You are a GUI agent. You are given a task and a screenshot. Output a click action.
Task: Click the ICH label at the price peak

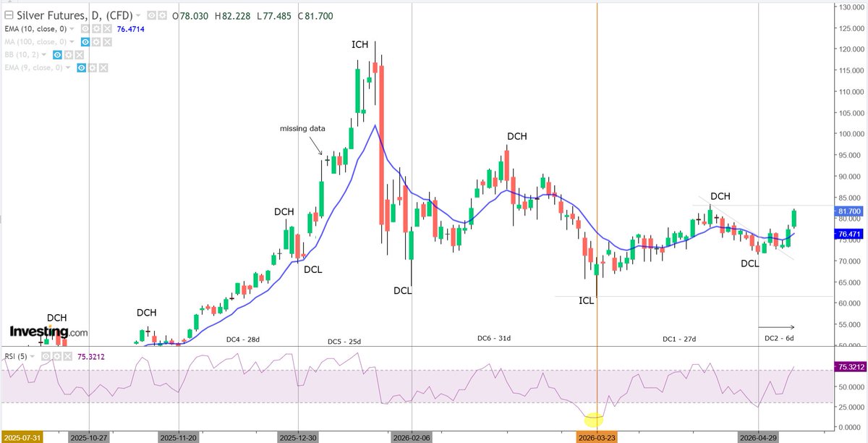pyautogui.click(x=360, y=45)
